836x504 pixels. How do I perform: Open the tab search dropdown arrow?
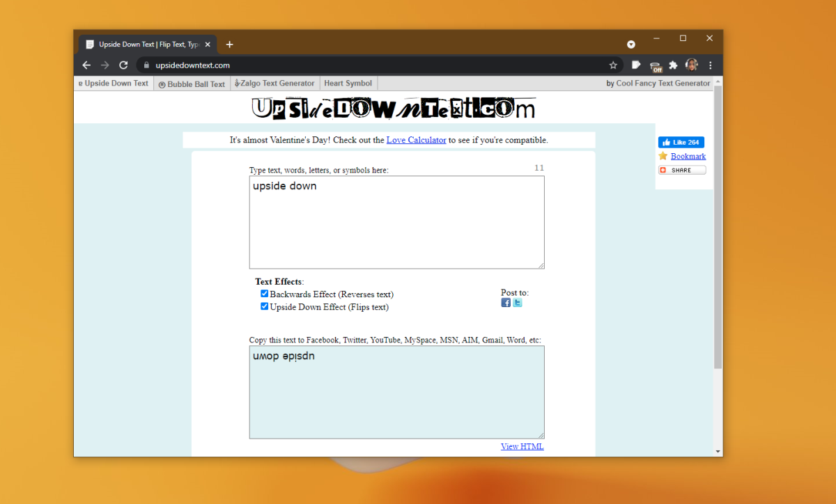[x=631, y=45]
